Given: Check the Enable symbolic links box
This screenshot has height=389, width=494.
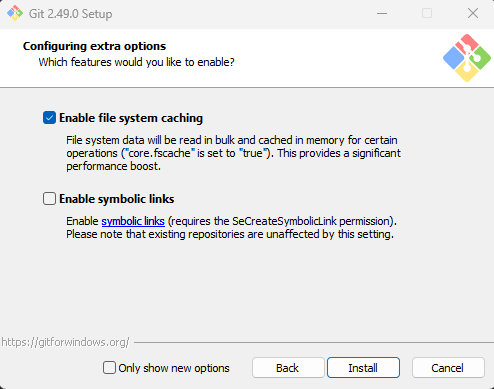Looking at the screenshot, I should [x=49, y=199].
